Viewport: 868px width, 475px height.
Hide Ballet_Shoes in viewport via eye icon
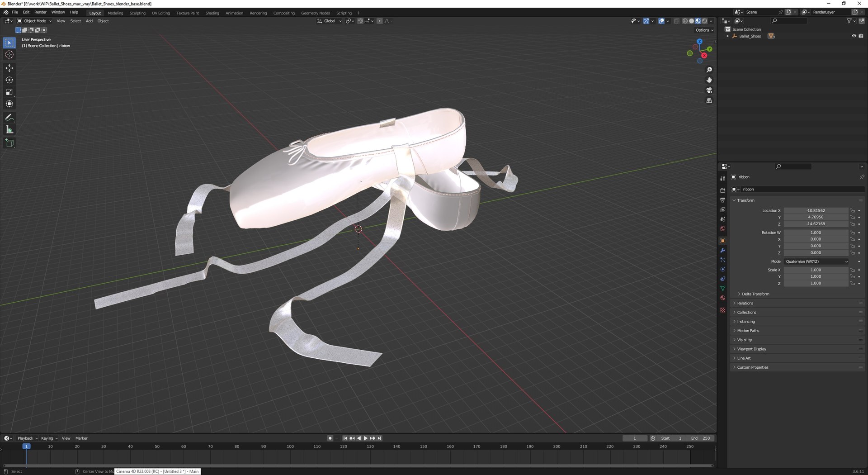click(x=854, y=36)
